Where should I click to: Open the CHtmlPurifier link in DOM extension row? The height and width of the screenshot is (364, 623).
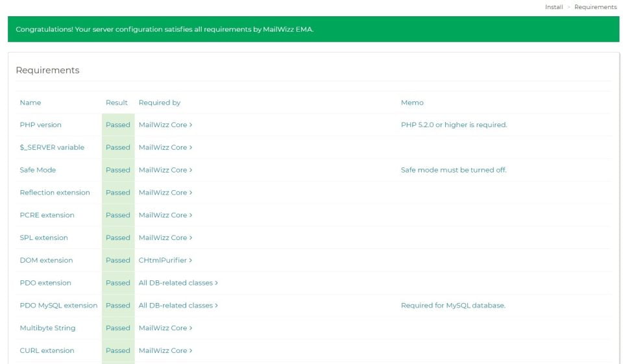tap(165, 260)
